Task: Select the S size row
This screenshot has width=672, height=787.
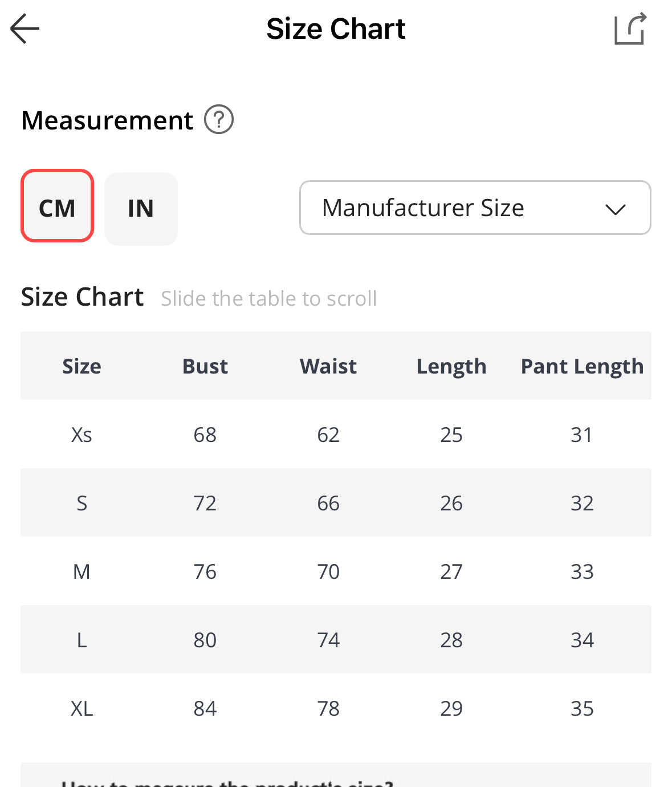Action: (x=336, y=502)
